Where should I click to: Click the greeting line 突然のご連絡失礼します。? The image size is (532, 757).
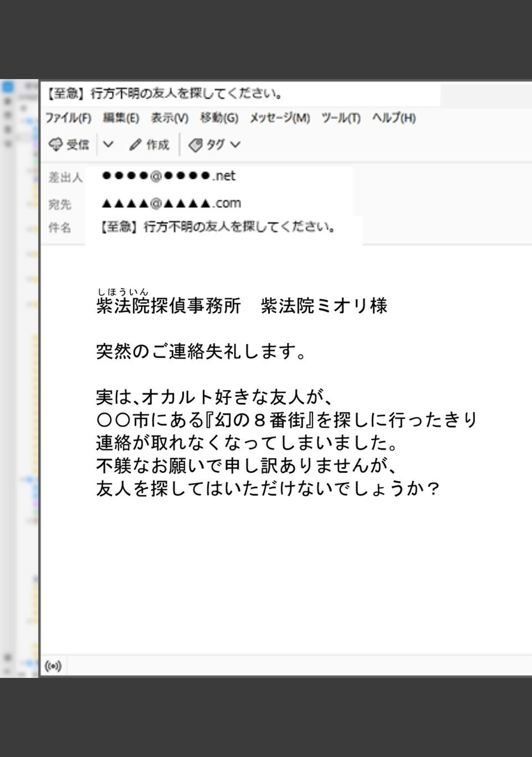[201, 351]
